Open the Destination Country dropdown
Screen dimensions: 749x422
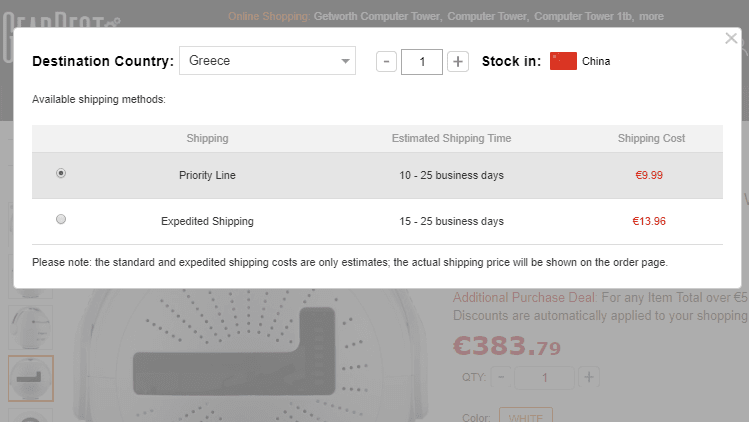click(267, 61)
